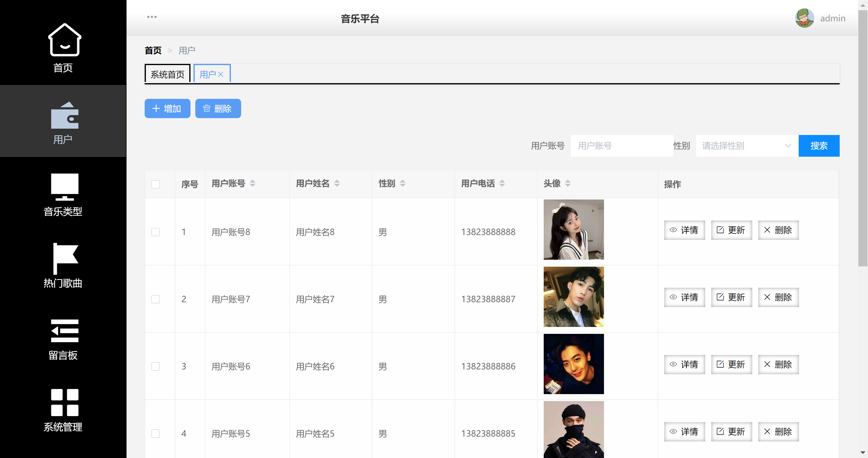The height and width of the screenshot is (458, 868).
Task: Click the three-dots collapse icon in header
Action: [152, 17]
